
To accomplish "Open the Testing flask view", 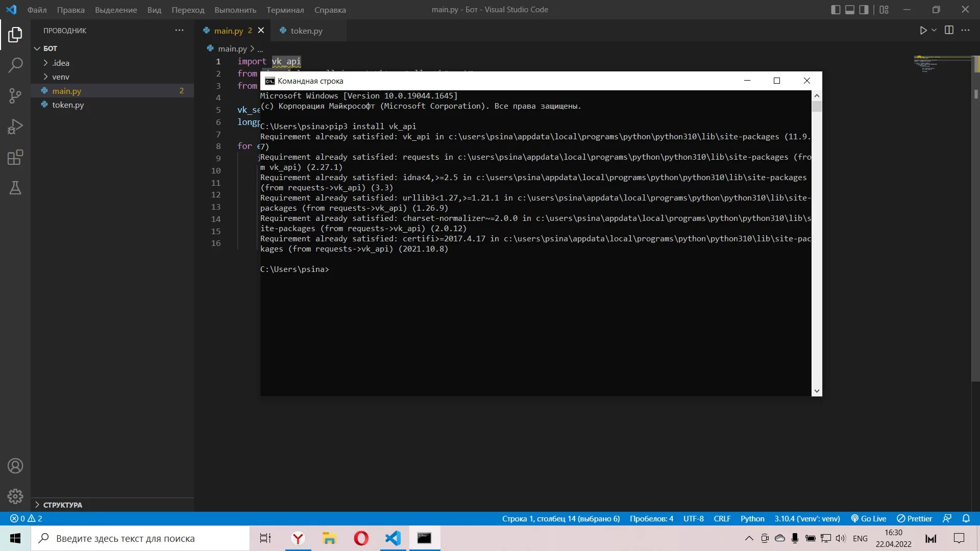I will [15, 188].
